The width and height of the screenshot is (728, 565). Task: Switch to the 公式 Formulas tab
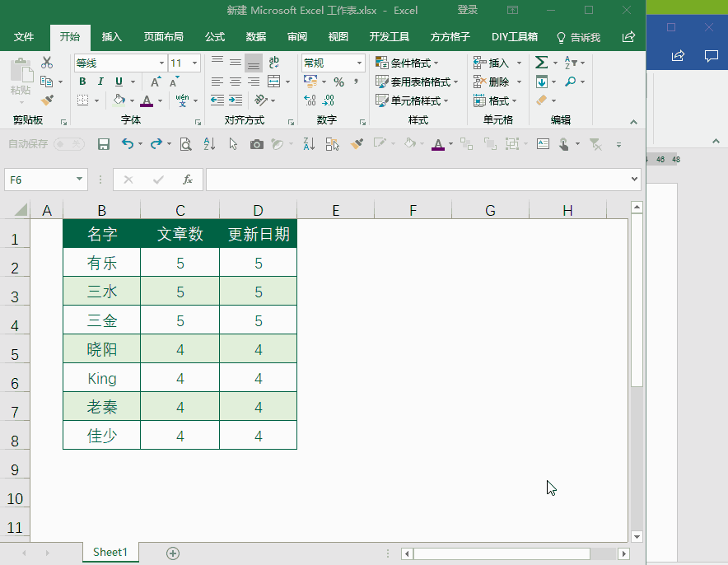[214, 37]
